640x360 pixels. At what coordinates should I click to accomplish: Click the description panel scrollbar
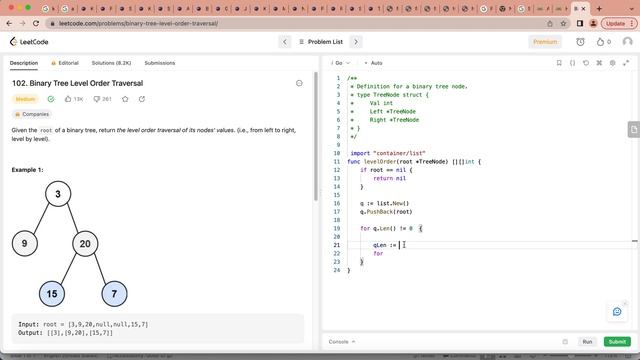click(x=316, y=137)
